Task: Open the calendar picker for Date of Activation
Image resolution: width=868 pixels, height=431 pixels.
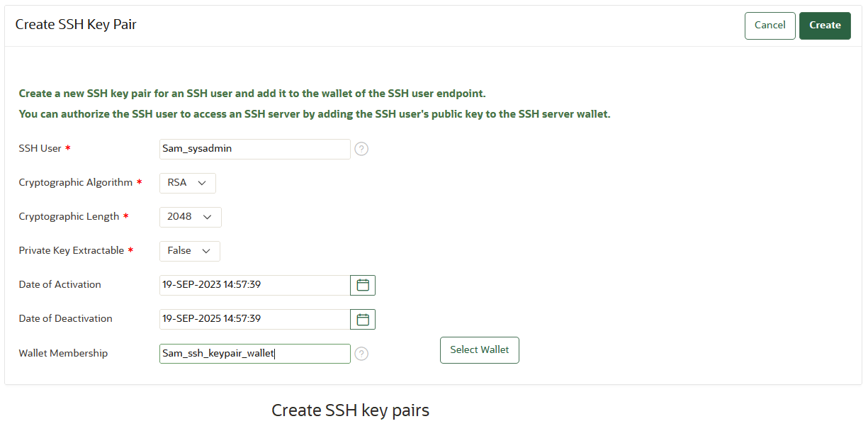Action: point(362,285)
